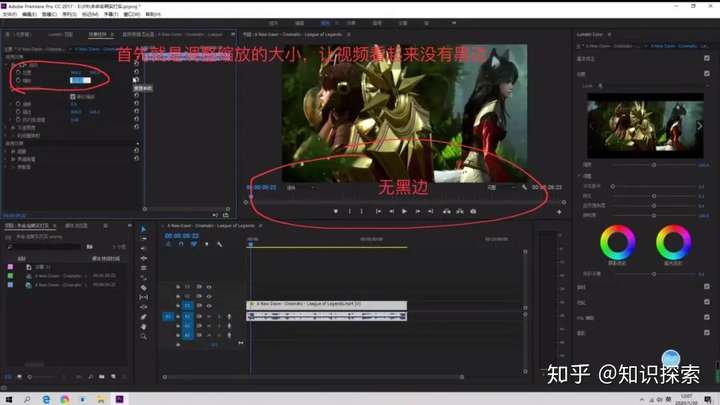720x405 pixels.
Task: Toggle V1 track output eye
Action: click(209, 306)
